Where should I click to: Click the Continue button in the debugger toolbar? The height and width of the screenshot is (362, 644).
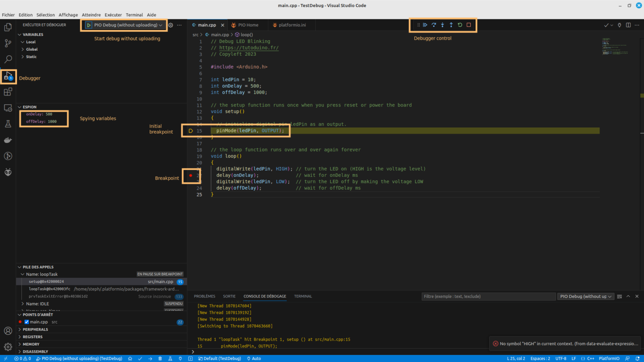[x=425, y=25]
